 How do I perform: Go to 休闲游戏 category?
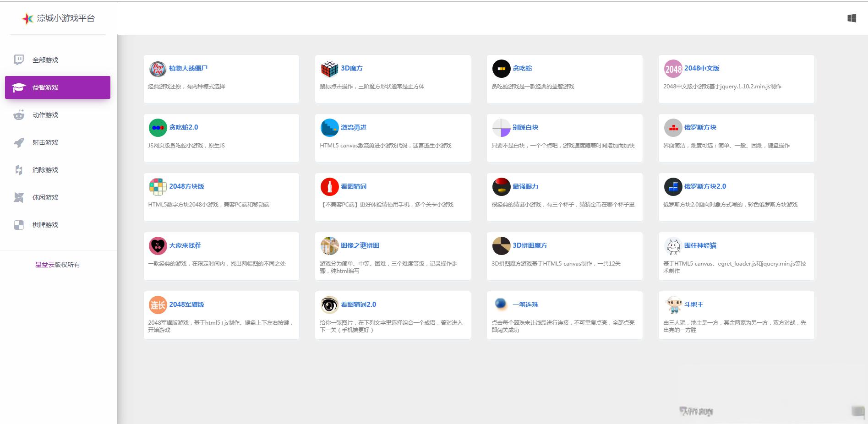[x=58, y=197]
